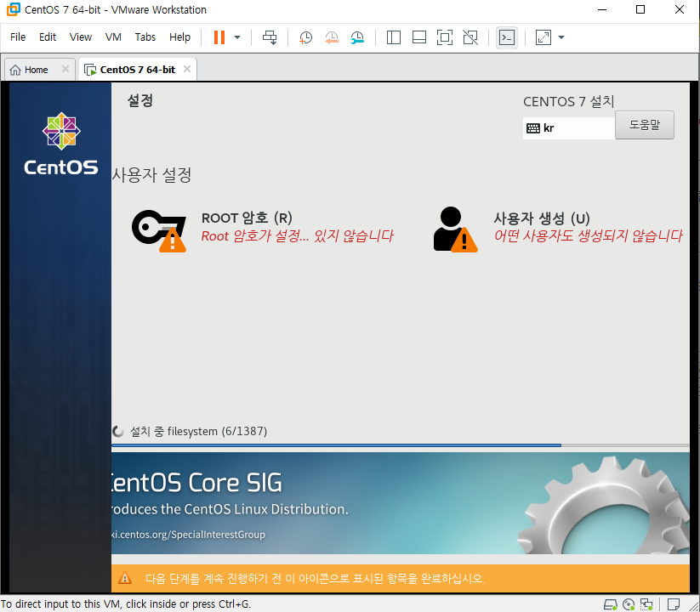Close the Home tab

coord(65,69)
